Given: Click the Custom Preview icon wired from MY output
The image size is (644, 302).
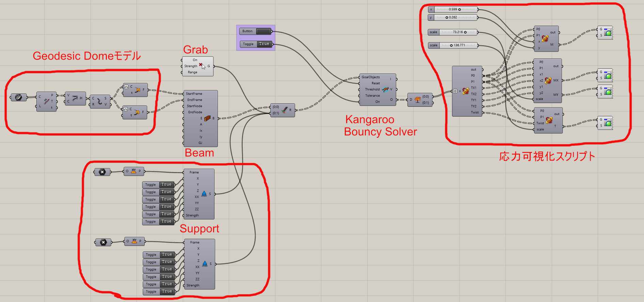Looking at the screenshot, I should click(608, 91).
